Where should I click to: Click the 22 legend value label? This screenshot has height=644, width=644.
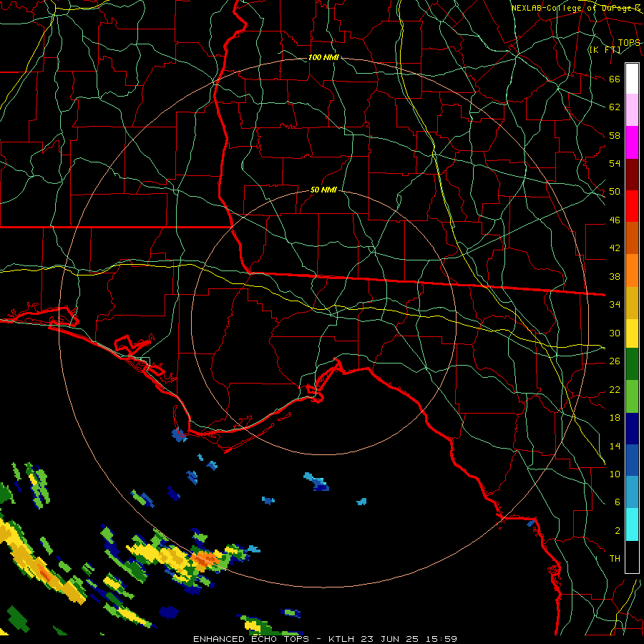point(615,389)
